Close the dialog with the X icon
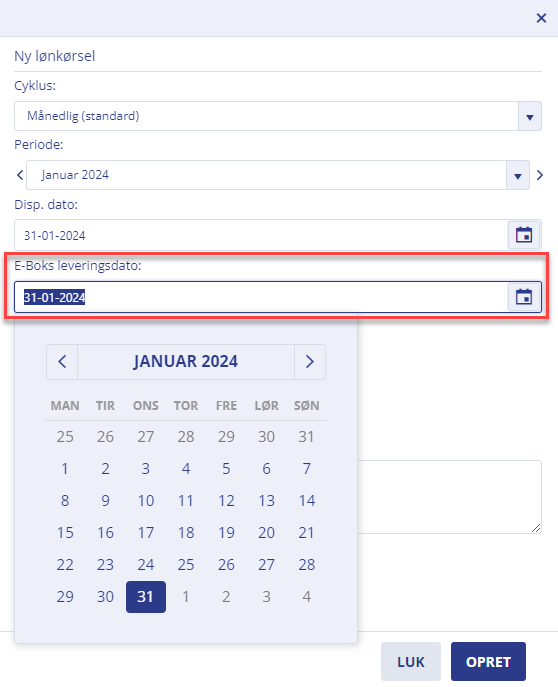This screenshot has height=687, width=558. click(541, 18)
